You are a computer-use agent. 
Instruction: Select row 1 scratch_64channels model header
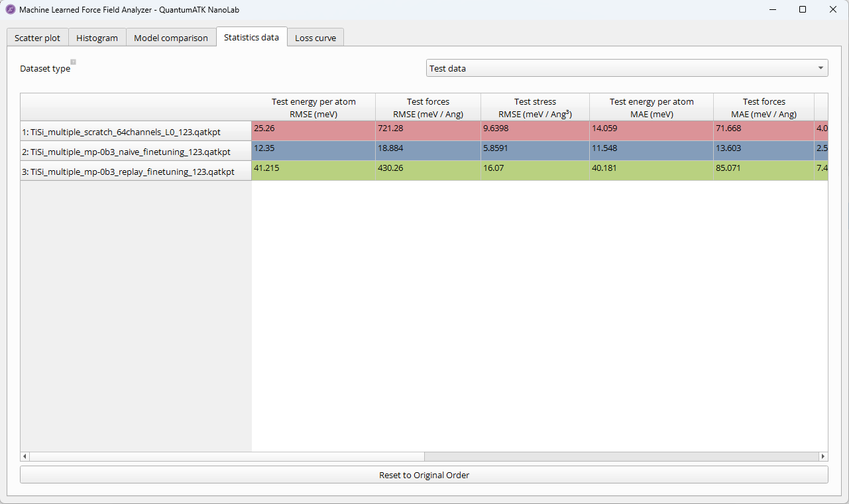coord(136,132)
